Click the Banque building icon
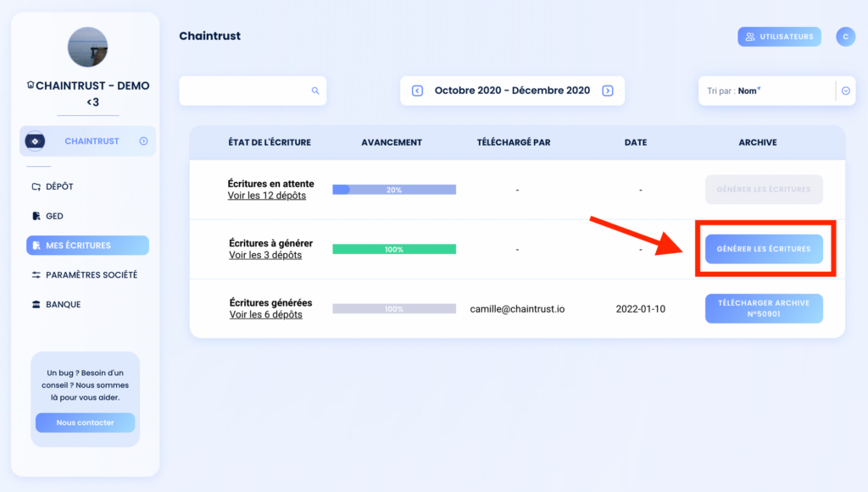The height and width of the screenshot is (492, 868). (36, 304)
